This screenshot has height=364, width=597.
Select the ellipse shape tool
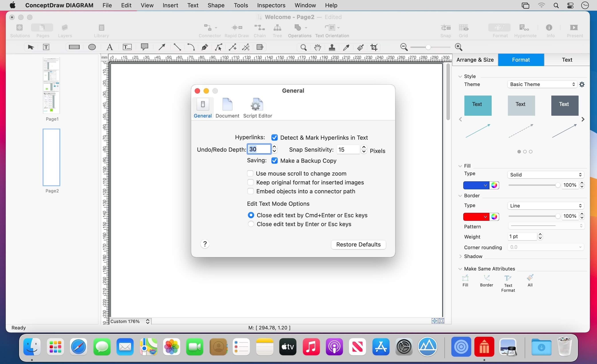pos(92,47)
